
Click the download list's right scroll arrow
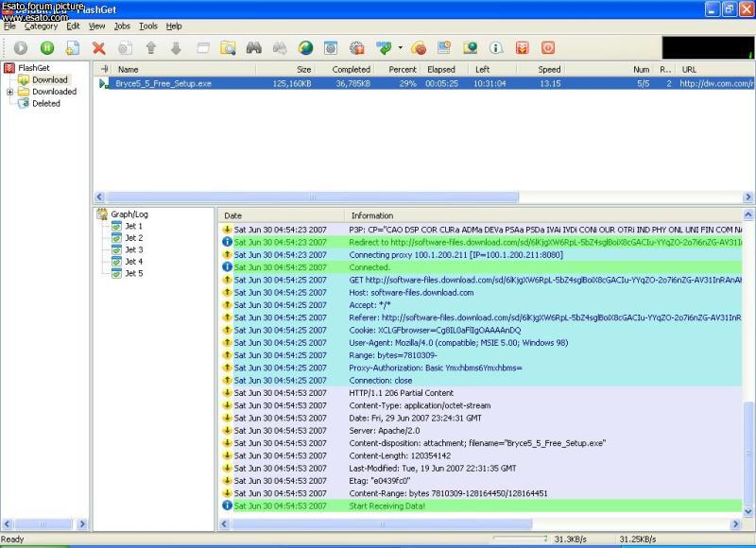tap(747, 197)
